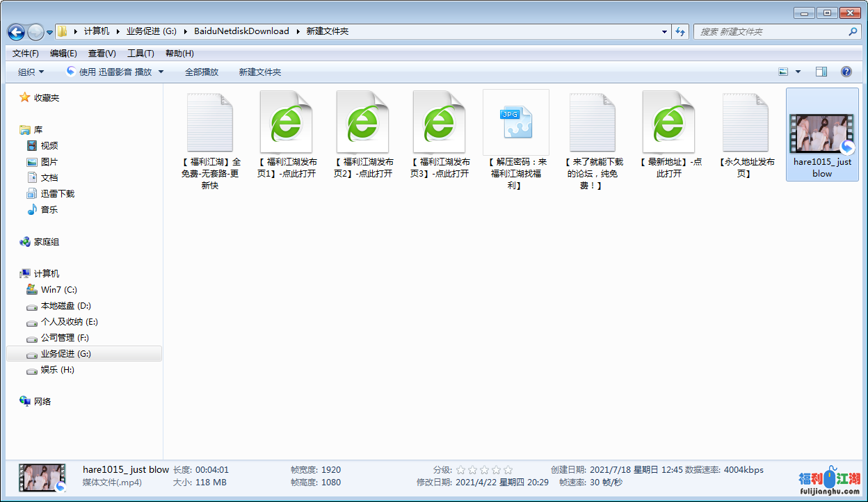Screen dimensions: 868x502
Task: Select 福利江湖发布页1 shortcut file
Action: pyautogui.click(x=286, y=123)
